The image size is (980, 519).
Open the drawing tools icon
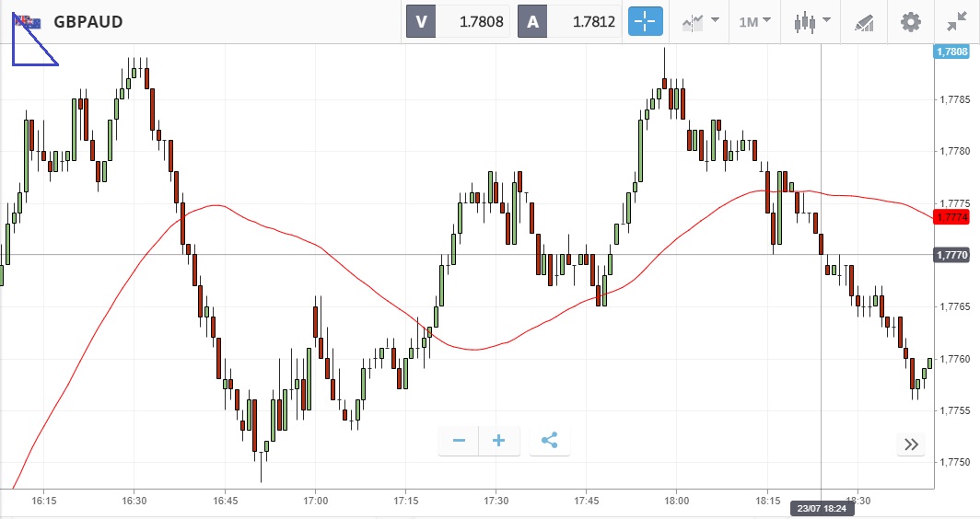pos(864,21)
